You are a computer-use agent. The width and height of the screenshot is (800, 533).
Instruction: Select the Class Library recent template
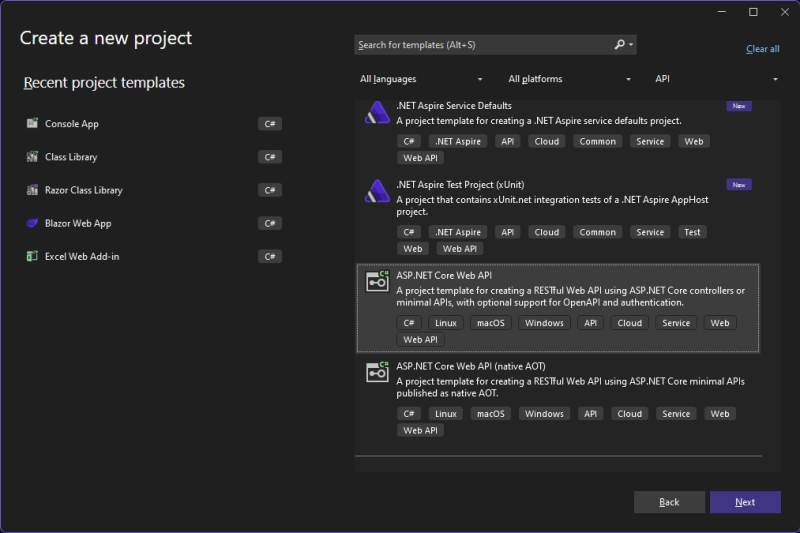pos(154,157)
